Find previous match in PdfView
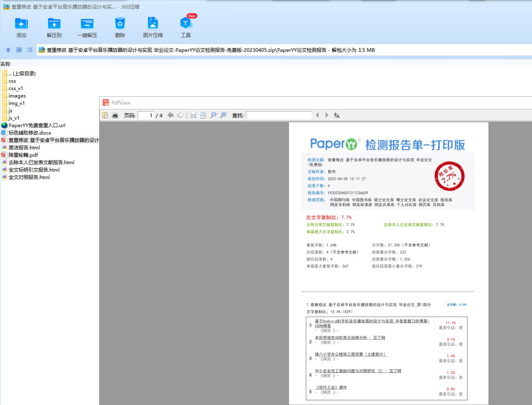This screenshot has height=405, width=532. (x=317, y=115)
